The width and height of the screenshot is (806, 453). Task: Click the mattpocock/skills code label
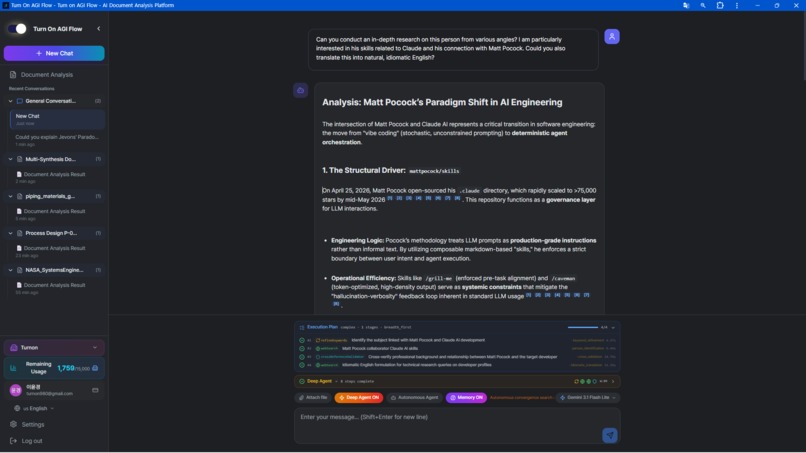(434, 171)
